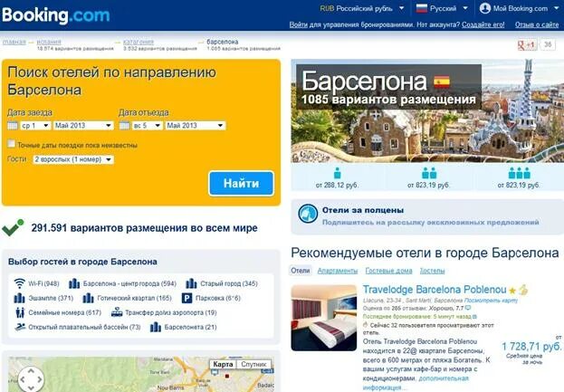Open the Гости guests dropdown

click(73, 159)
